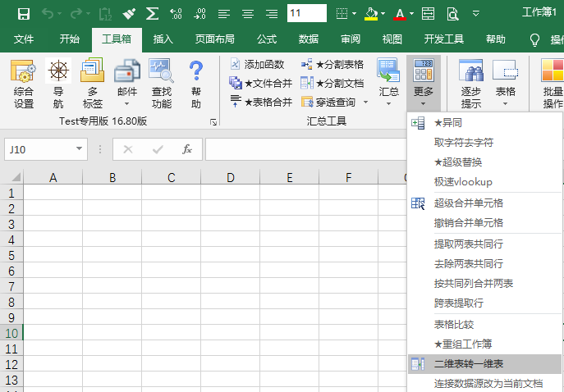Select 二维表转一维表 menu item
Image resolution: width=564 pixels, height=392 pixels.
468,364
